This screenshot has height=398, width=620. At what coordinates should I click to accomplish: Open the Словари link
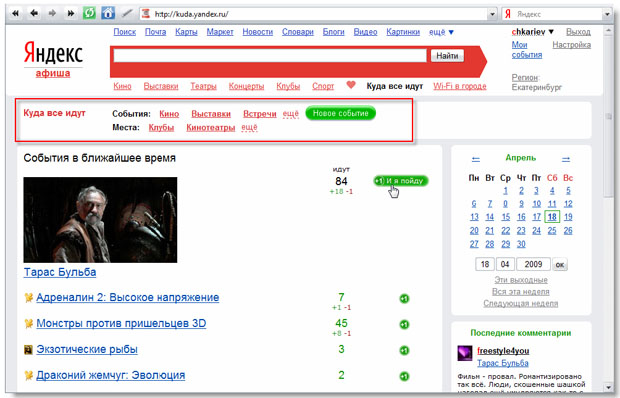click(x=298, y=32)
